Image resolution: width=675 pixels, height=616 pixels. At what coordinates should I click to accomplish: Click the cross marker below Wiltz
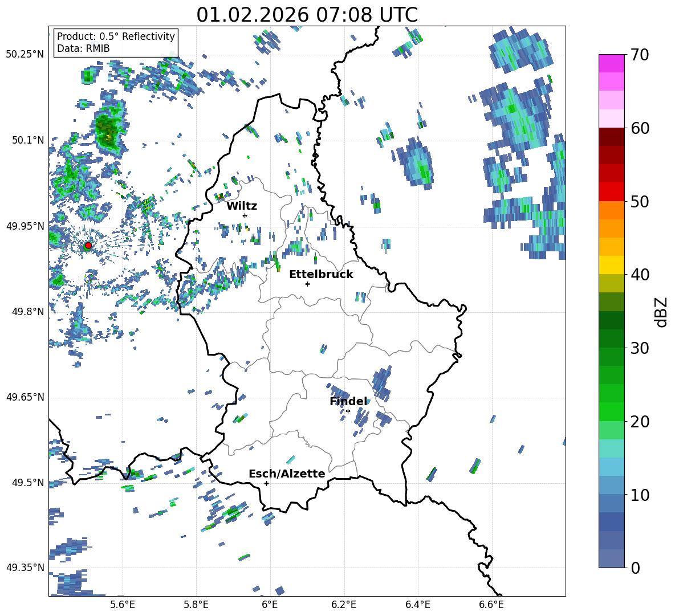tap(245, 215)
